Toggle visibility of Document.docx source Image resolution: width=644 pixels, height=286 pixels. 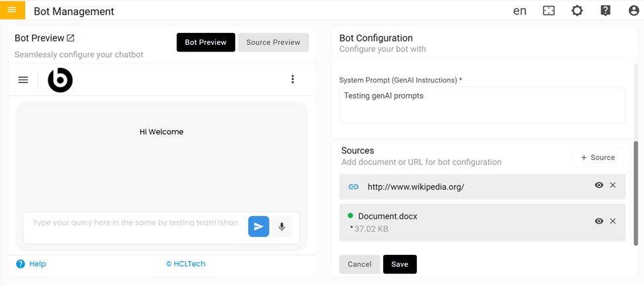point(599,221)
